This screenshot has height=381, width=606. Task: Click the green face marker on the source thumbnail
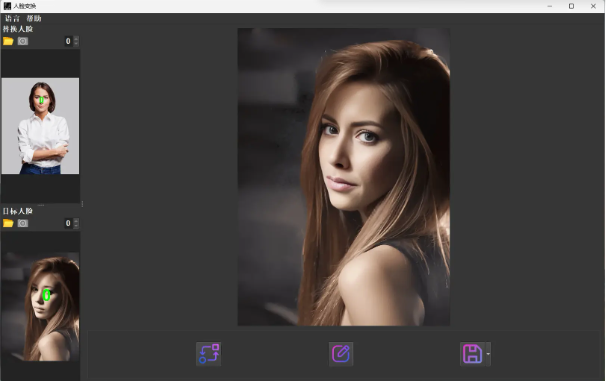[41, 100]
